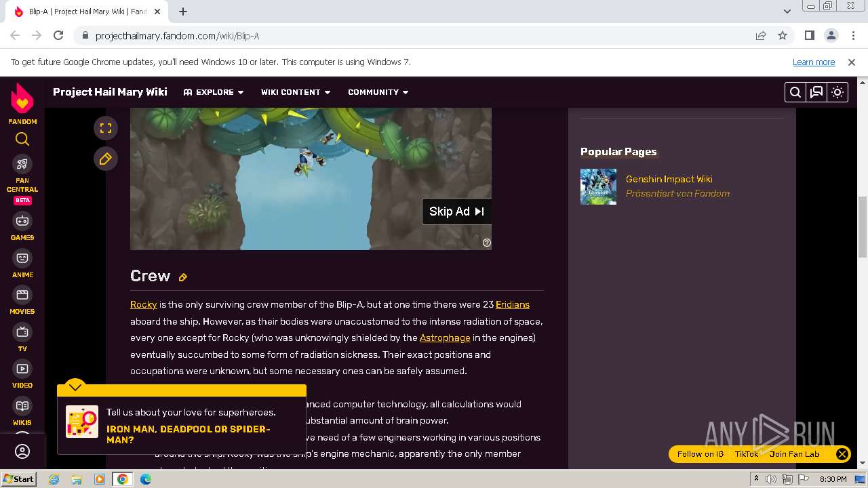Open the TV sidebar icon
The width and height of the screenshot is (868, 488).
(22, 332)
